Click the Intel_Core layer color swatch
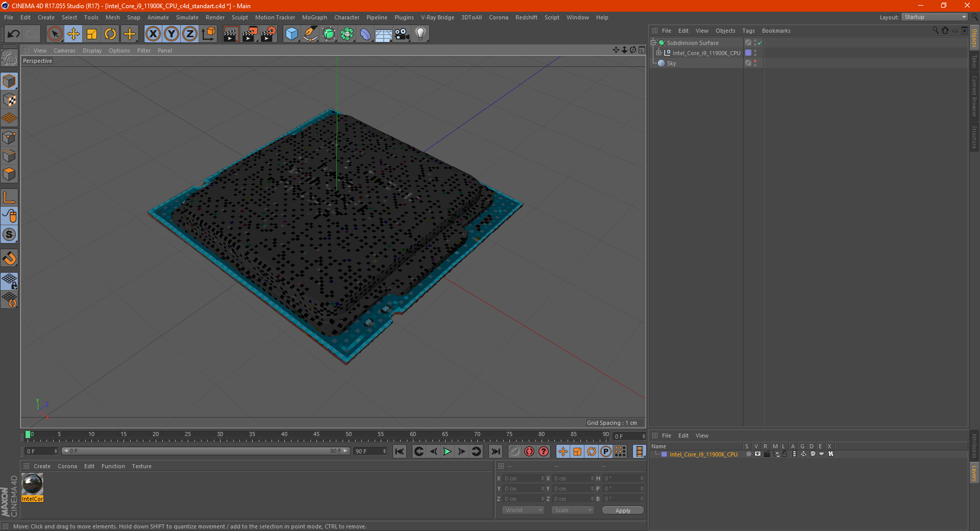Image resolution: width=980 pixels, height=531 pixels. tap(664, 454)
